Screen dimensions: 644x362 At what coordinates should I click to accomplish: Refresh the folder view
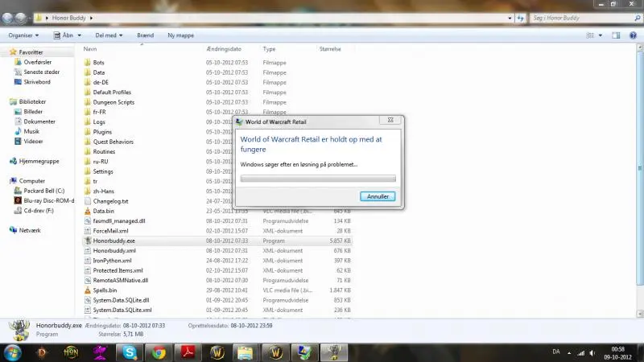(x=520, y=18)
